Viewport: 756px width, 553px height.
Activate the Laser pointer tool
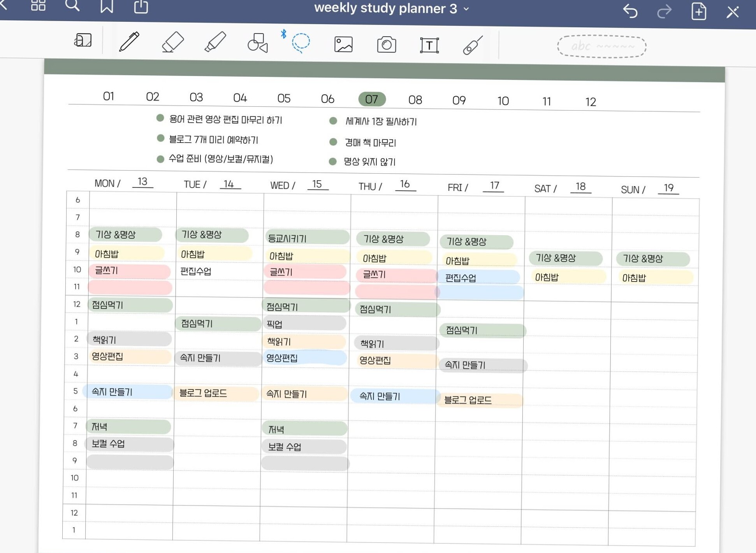click(472, 45)
